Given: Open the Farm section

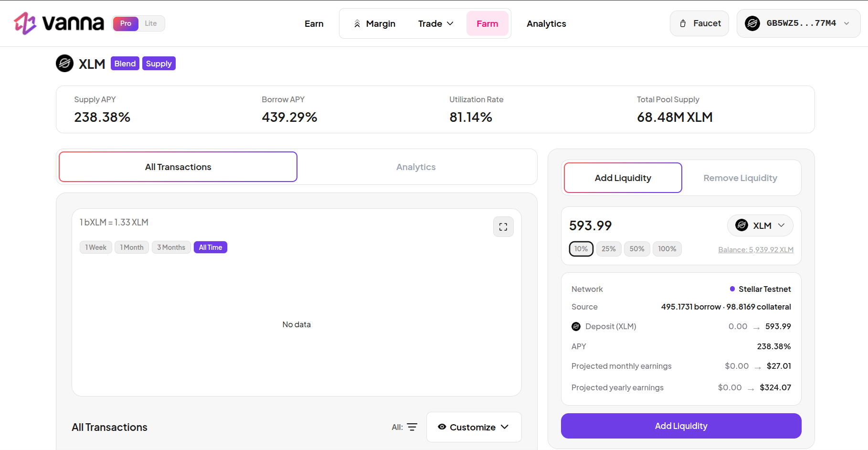Looking at the screenshot, I should [487, 23].
